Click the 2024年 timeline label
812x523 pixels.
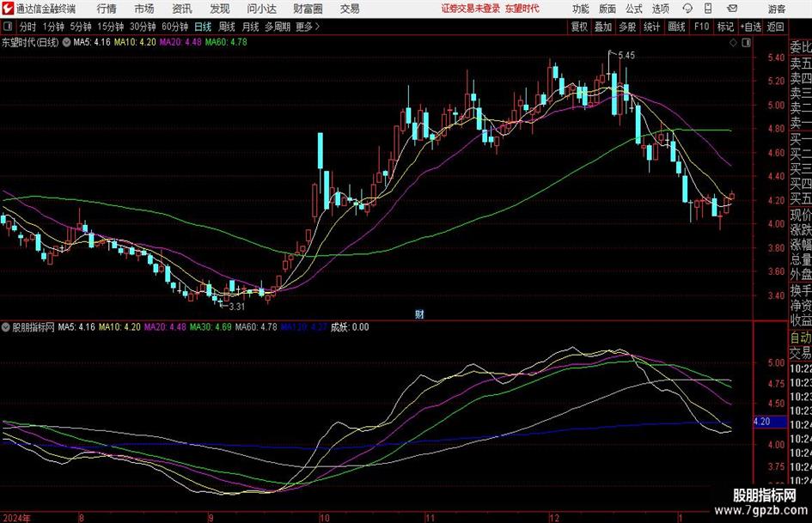(x=16, y=518)
